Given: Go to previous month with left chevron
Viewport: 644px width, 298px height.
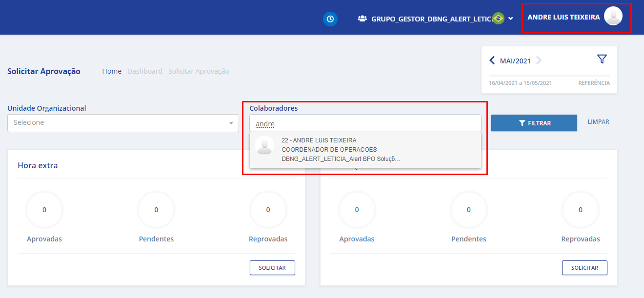Looking at the screenshot, I should click(492, 60).
